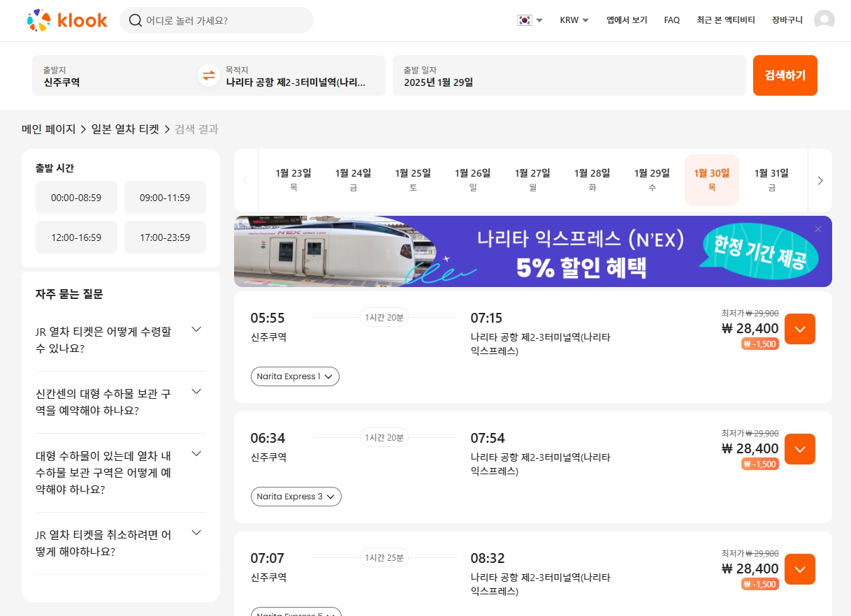Click the orange 검색하기 search button

pos(785,75)
